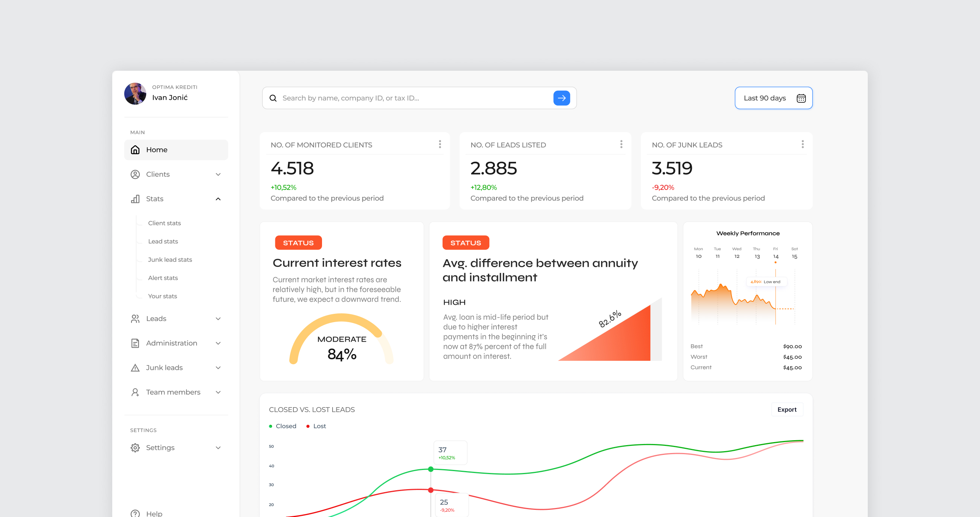Click the Help question mark icon

pyautogui.click(x=135, y=513)
